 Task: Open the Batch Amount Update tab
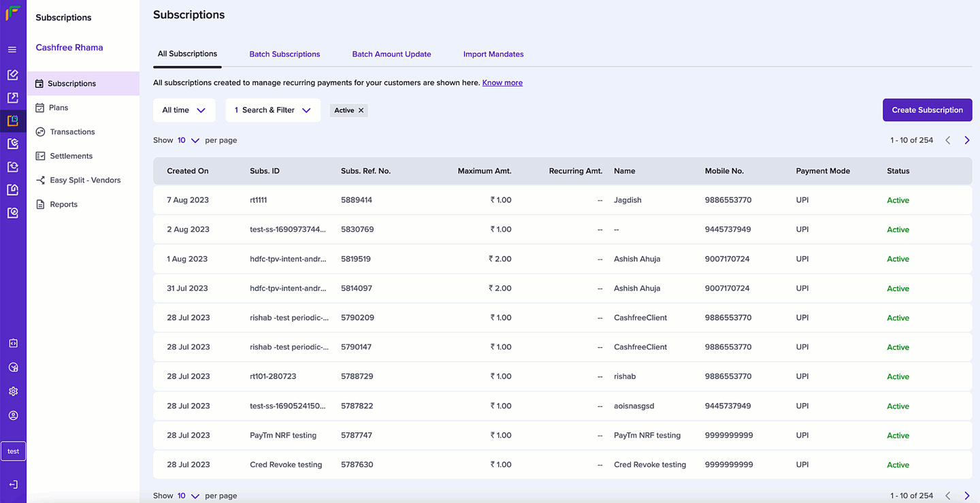(x=391, y=54)
